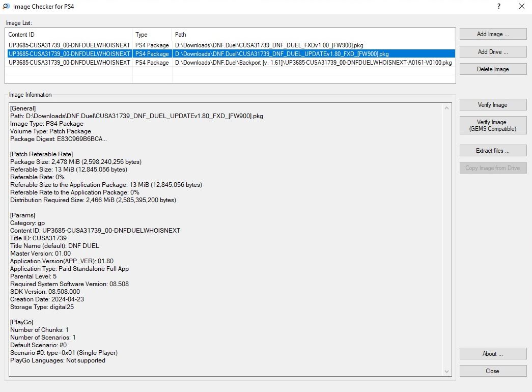Delete the selected image with Delete Image

pos(493,69)
